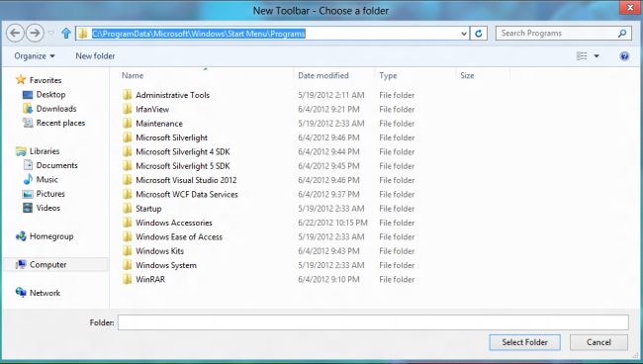The image size is (643, 364).
Task: Click File folder type for Startup row
Action: point(397,209)
